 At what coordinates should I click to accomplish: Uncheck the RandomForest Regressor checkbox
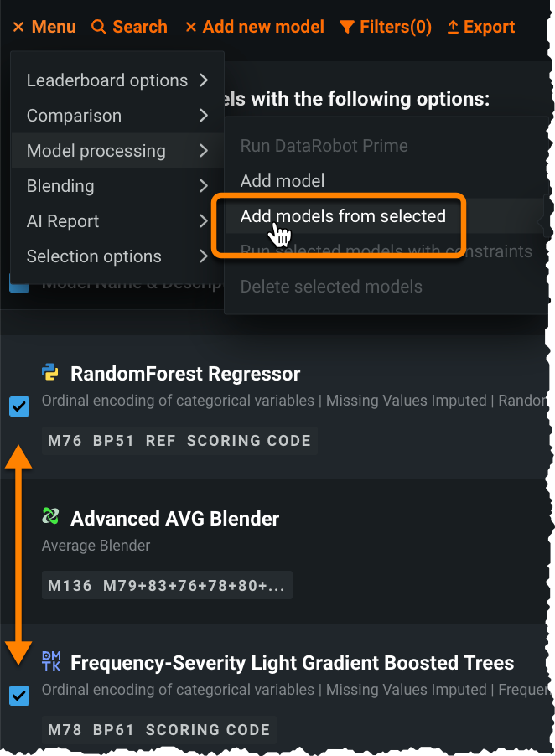(18, 407)
